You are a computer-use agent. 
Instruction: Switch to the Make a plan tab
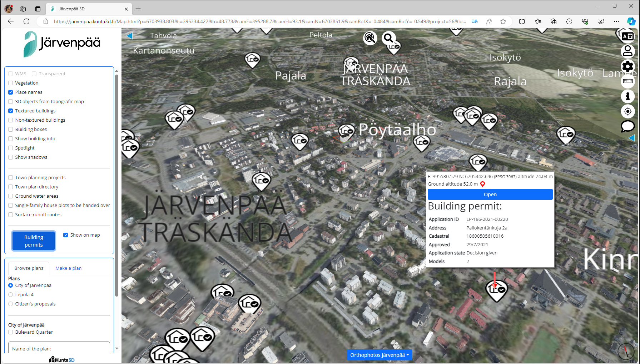[68, 268]
